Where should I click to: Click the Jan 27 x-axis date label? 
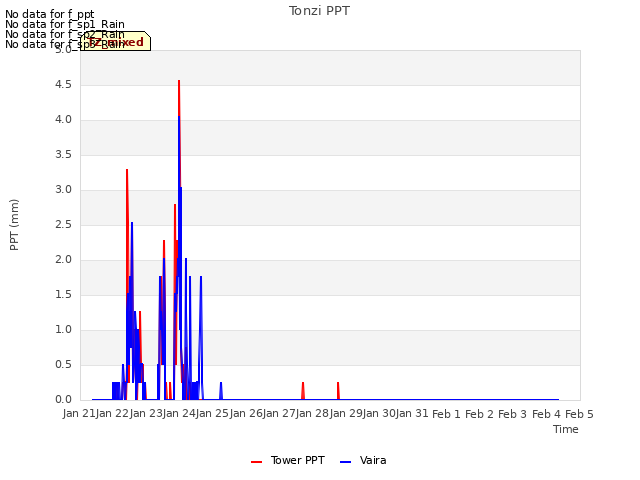pyautogui.click(x=279, y=414)
